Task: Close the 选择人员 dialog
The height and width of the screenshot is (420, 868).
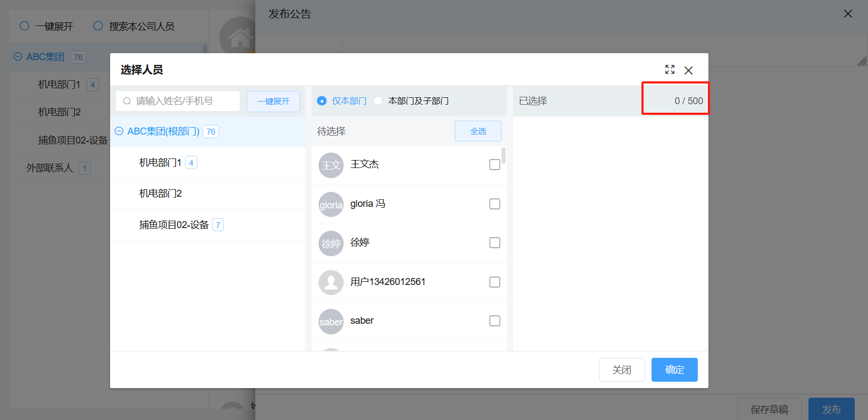Action: point(688,70)
